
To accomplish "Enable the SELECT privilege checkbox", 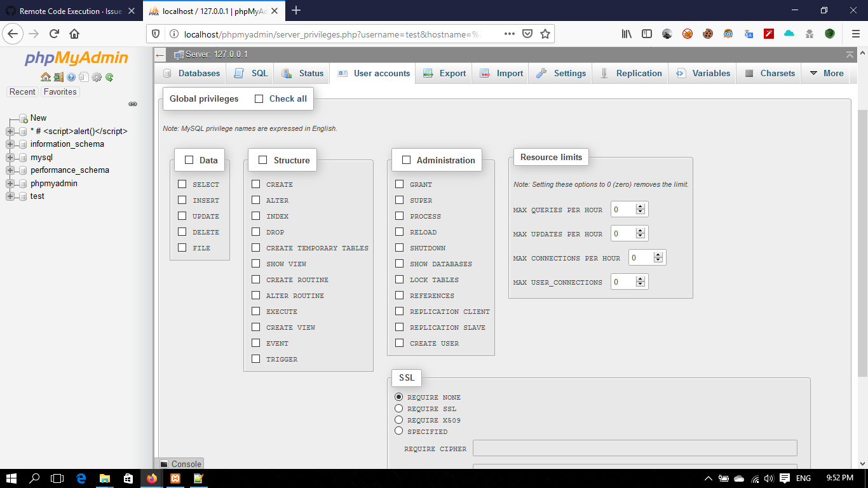I will 182,184.
